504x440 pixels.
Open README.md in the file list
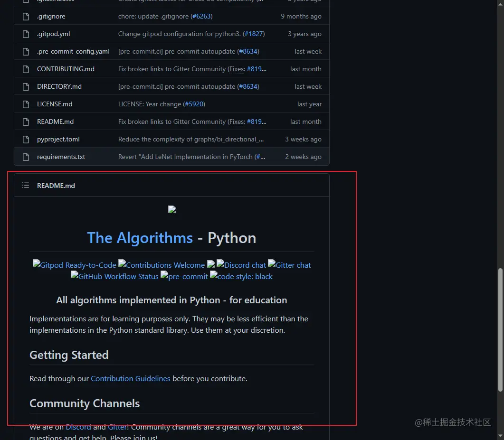click(x=55, y=122)
